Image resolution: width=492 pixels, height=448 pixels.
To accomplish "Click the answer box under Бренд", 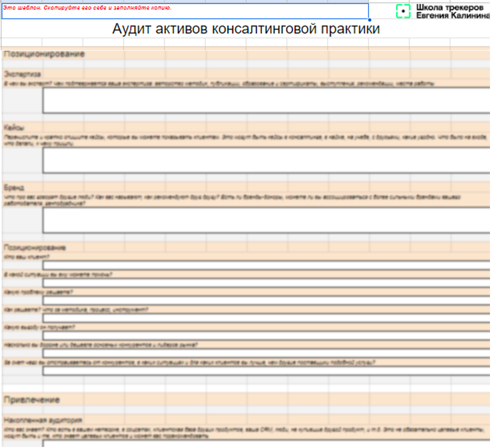I will (x=266, y=220).
